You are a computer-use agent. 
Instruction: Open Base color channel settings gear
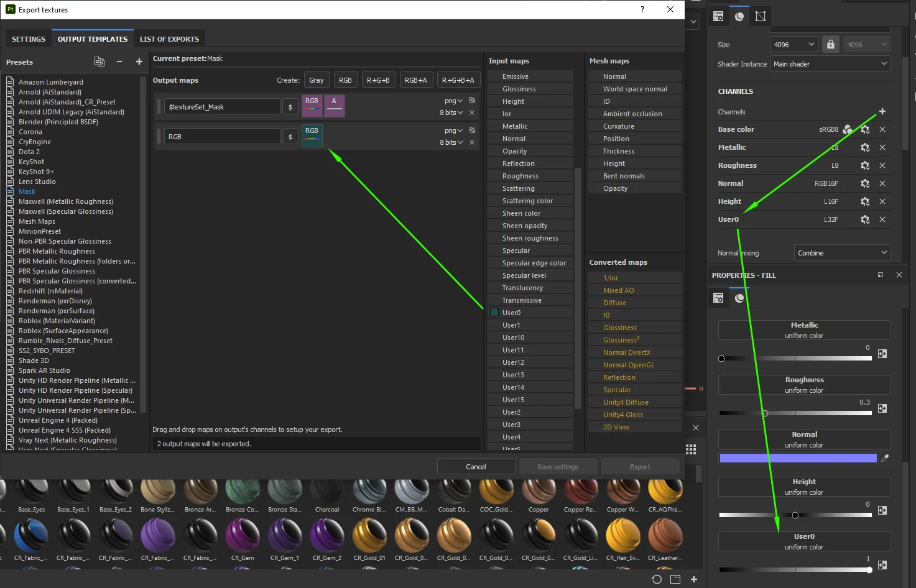coord(865,129)
